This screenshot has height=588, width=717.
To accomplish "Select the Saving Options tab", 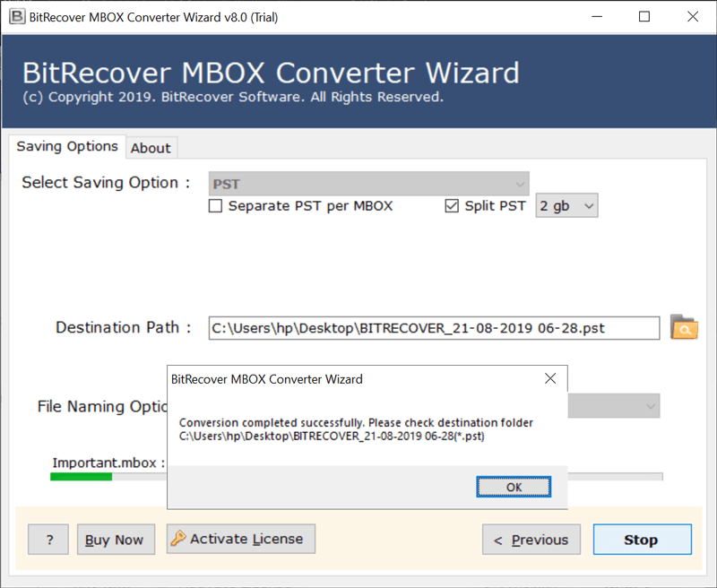I will coord(67,146).
